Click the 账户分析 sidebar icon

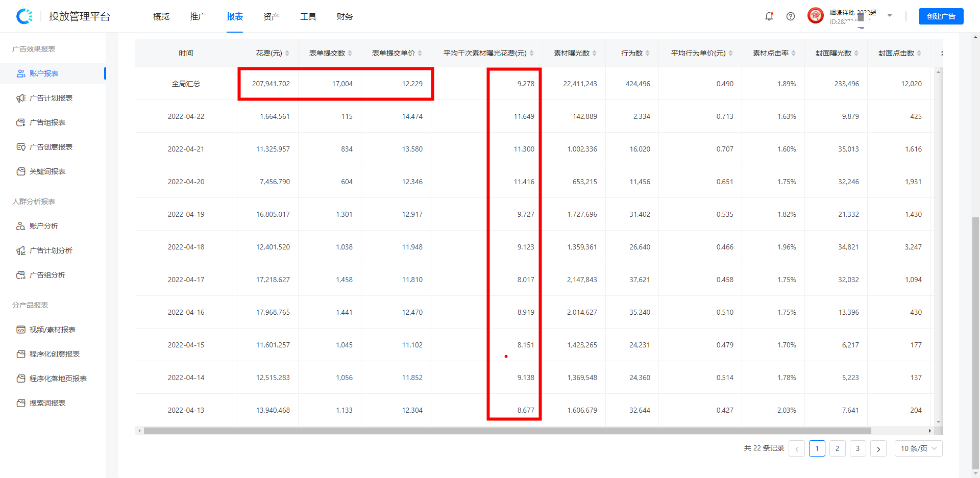(21, 226)
